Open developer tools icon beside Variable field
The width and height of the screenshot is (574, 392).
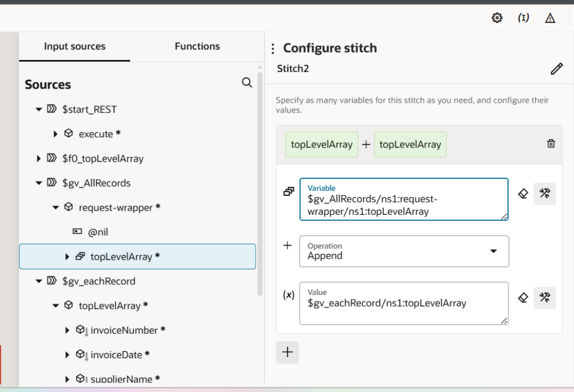pos(544,193)
